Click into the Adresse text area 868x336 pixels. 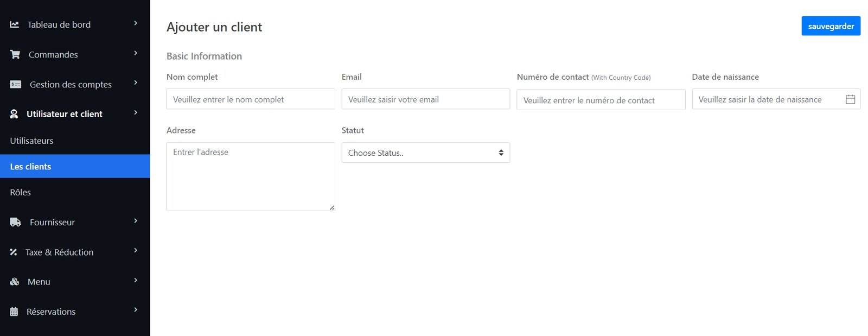tap(250, 176)
